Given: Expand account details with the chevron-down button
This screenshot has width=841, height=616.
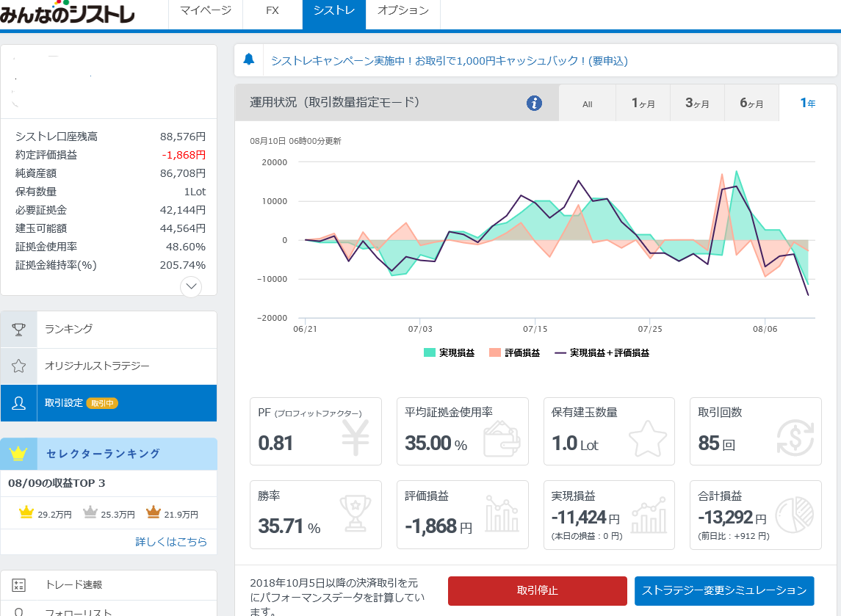Looking at the screenshot, I should click(x=191, y=286).
